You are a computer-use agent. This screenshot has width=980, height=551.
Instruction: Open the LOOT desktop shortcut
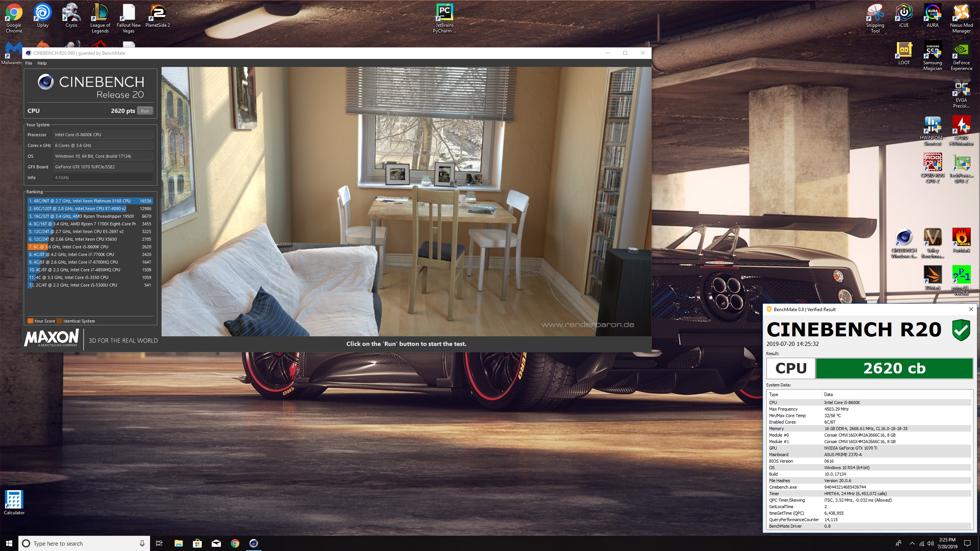(904, 54)
